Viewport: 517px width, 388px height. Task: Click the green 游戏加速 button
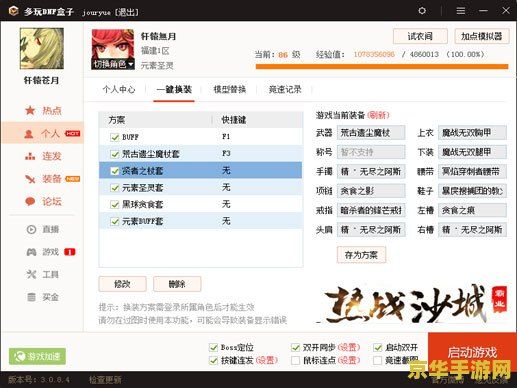pyautogui.click(x=37, y=356)
